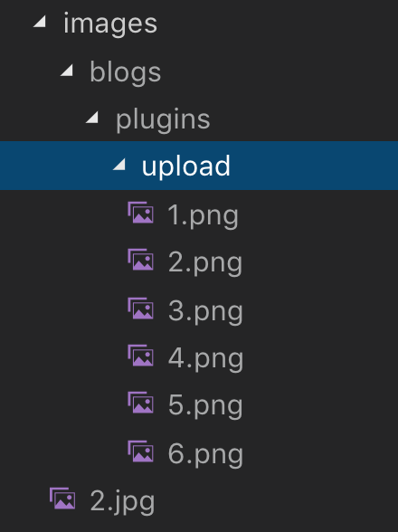Screen dimensions: 398x532
Task: Open the 2.jpg file
Action: (122, 501)
